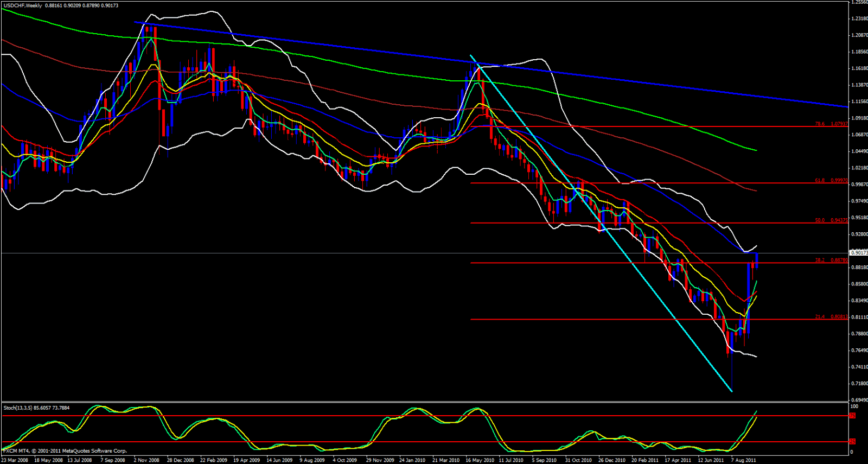Click the 0.85800 price axis label

pyautogui.click(x=859, y=284)
